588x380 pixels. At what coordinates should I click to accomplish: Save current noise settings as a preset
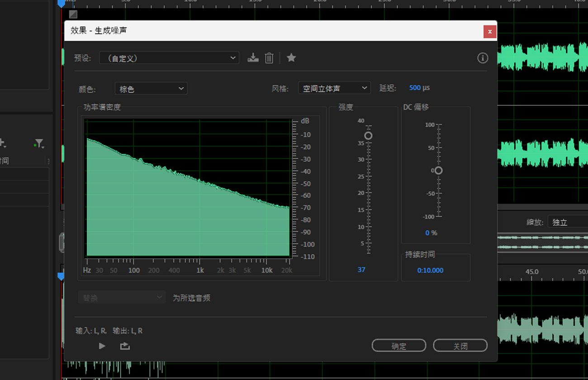tap(253, 57)
